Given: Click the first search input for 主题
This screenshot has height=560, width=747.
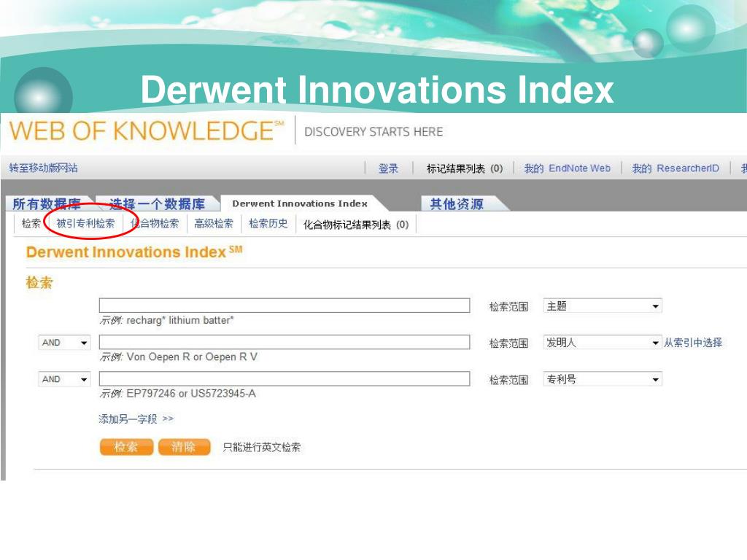Looking at the screenshot, I should tap(285, 306).
